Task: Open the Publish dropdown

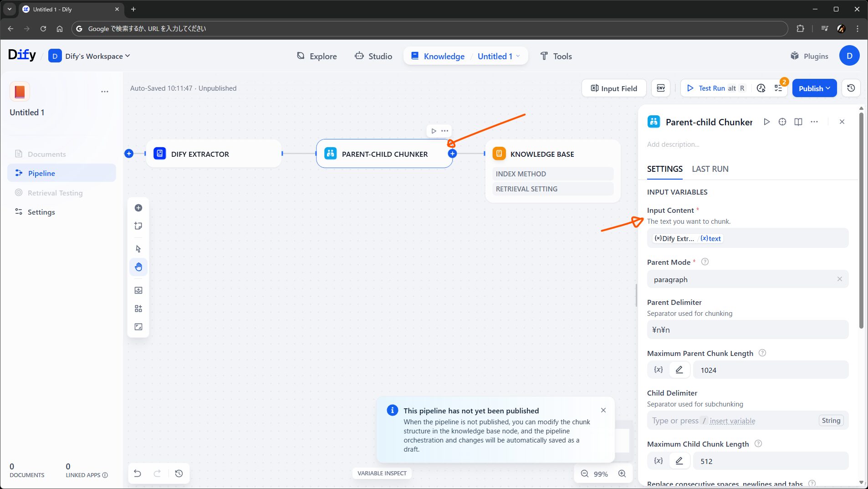Action: pyautogui.click(x=814, y=88)
